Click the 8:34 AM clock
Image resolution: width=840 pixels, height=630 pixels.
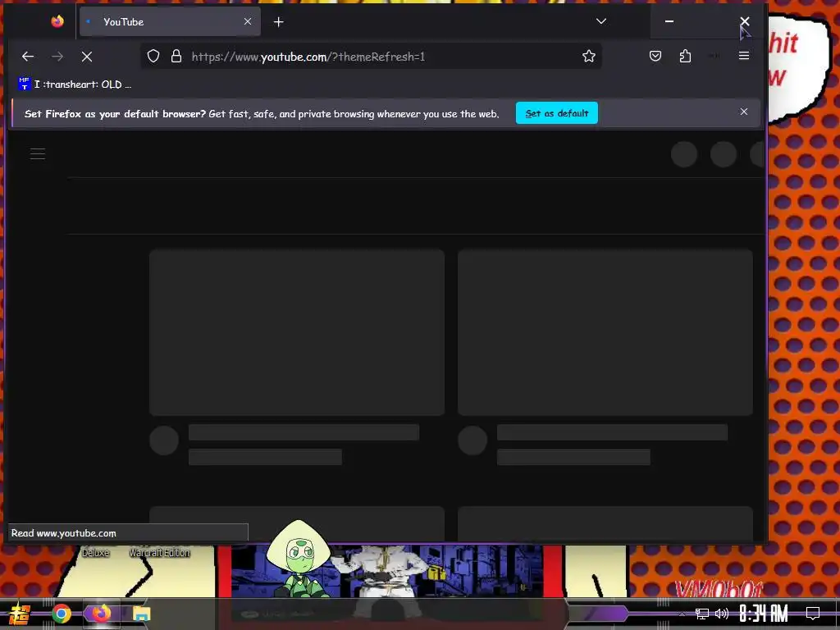(764, 613)
